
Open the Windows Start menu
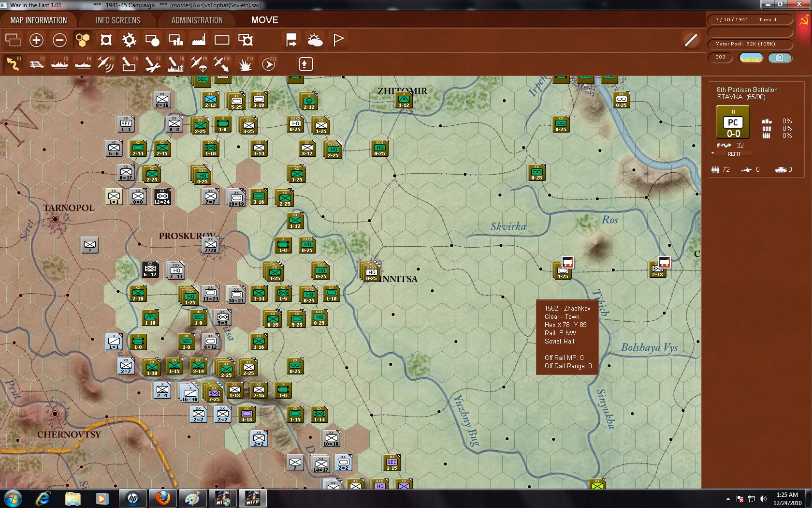click(x=13, y=498)
